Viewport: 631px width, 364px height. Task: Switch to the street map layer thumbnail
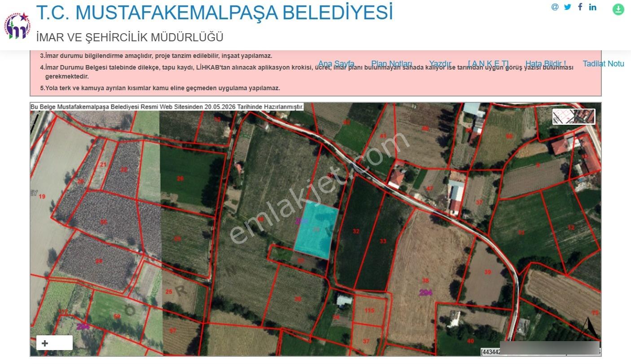pos(563,117)
